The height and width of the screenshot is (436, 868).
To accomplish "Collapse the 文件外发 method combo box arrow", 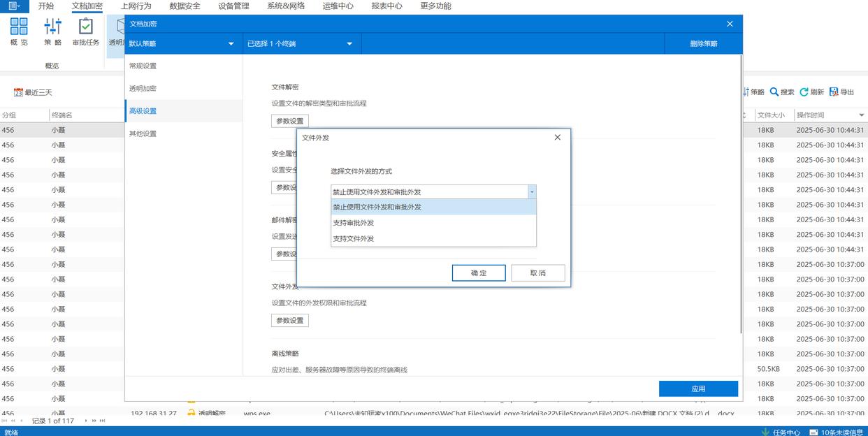I will (532, 191).
